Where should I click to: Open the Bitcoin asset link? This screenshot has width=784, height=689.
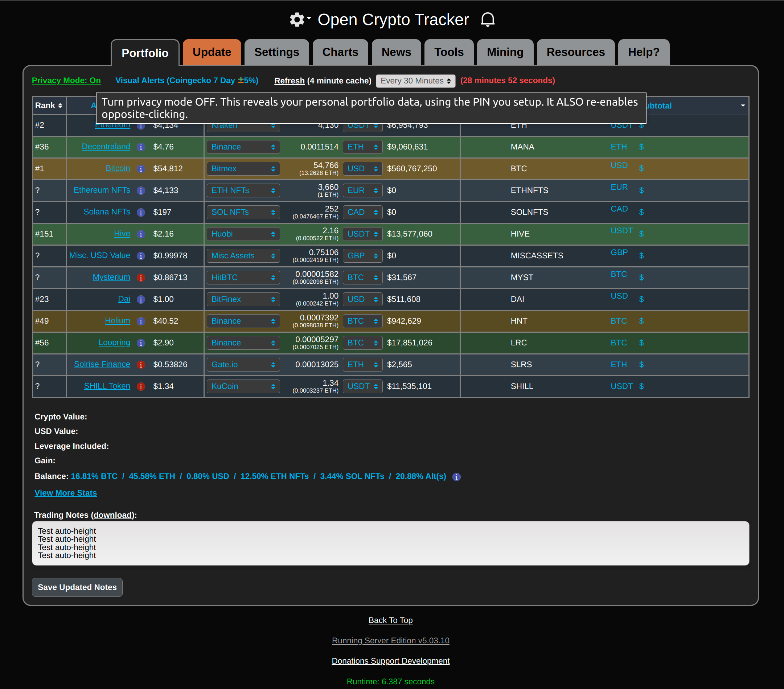point(118,168)
